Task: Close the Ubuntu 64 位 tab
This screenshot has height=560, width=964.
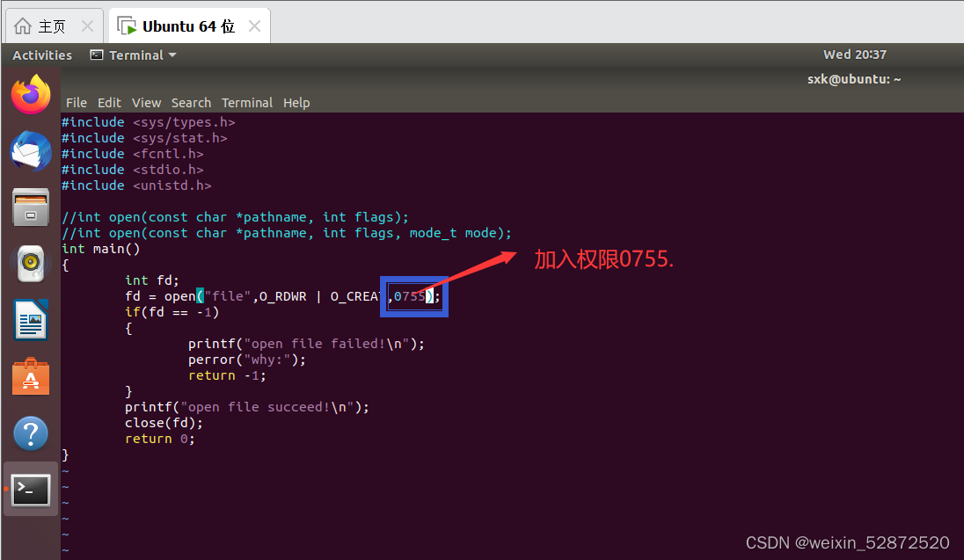Action: [x=254, y=26]
